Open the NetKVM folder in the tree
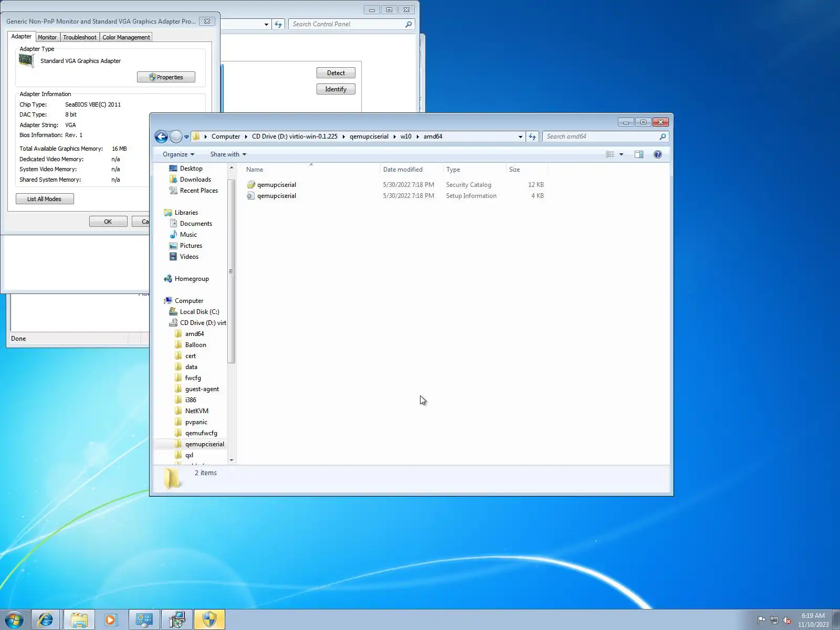 (192, 411)
